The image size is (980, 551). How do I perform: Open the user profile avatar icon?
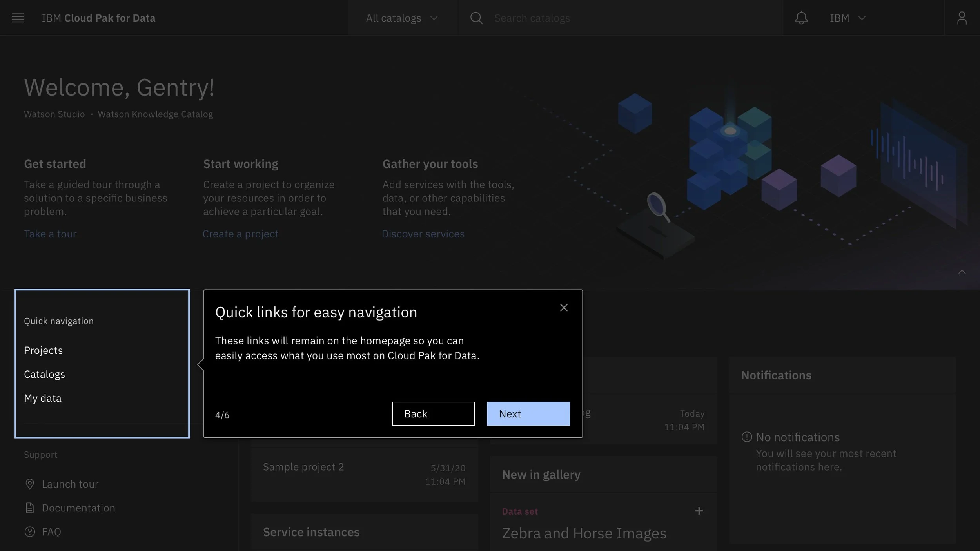point(962,18)
